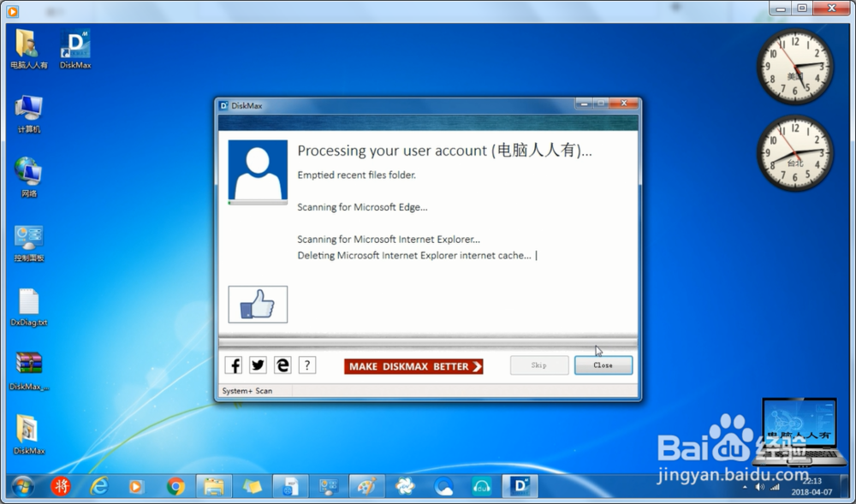This screenshot has width=856, height=504.
Task: Select the DiskMax shortcut on the desktop
Action: pos(75,50)
